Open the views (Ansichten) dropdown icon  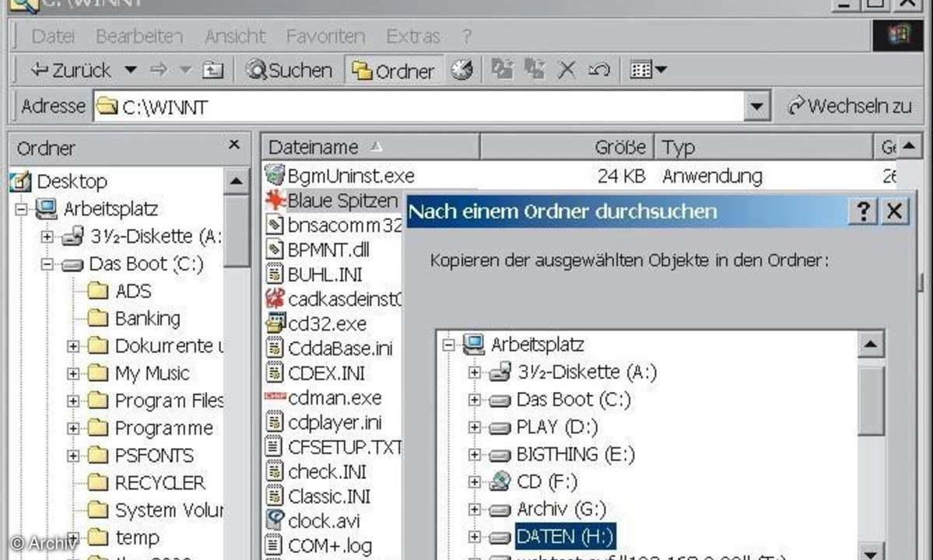coord(648,70)
